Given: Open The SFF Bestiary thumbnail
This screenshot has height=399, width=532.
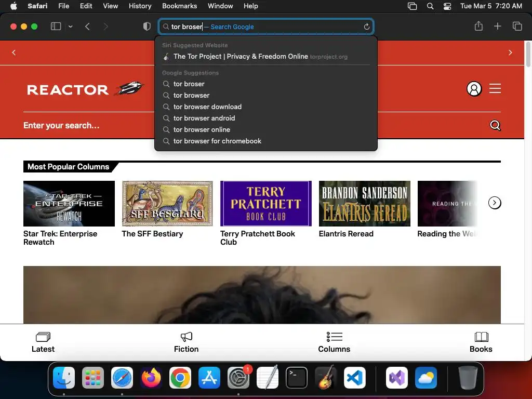Looking at the screenshot, I should pos(167,204).
